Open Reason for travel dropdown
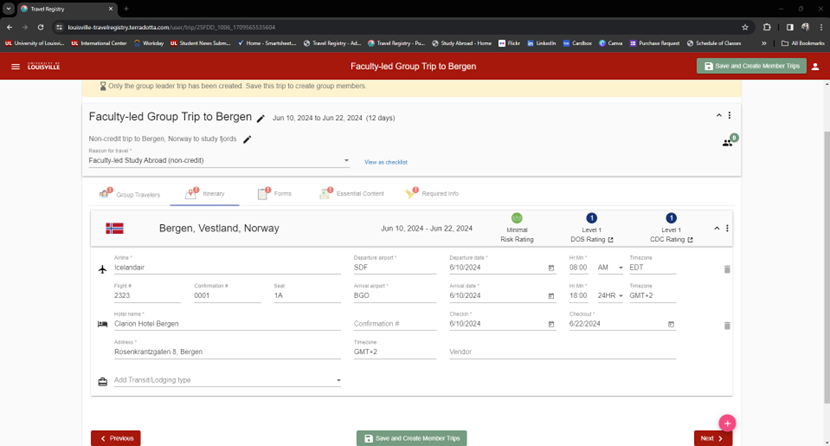This screenshot has width=830, height=446. pos(219,160)
